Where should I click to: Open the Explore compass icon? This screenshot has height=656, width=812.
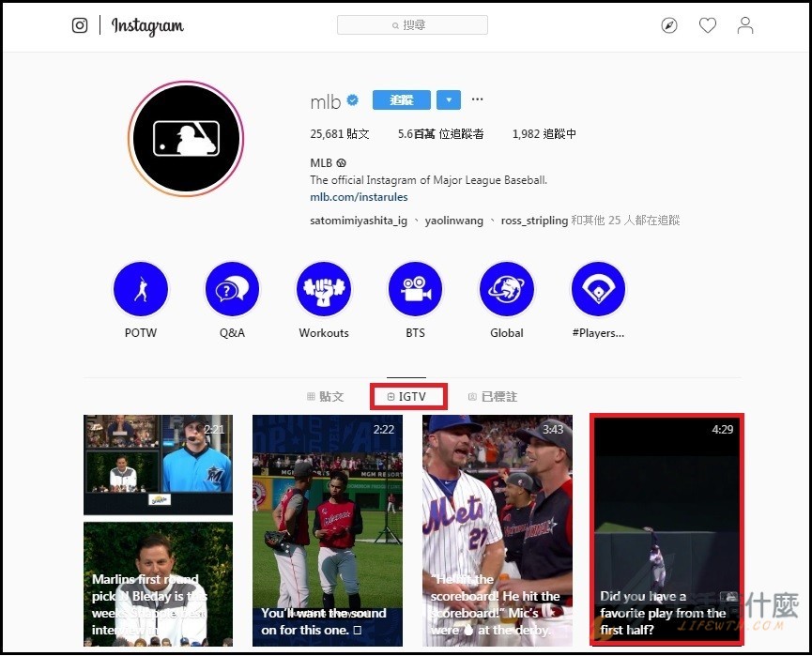(x=669, y=26)
